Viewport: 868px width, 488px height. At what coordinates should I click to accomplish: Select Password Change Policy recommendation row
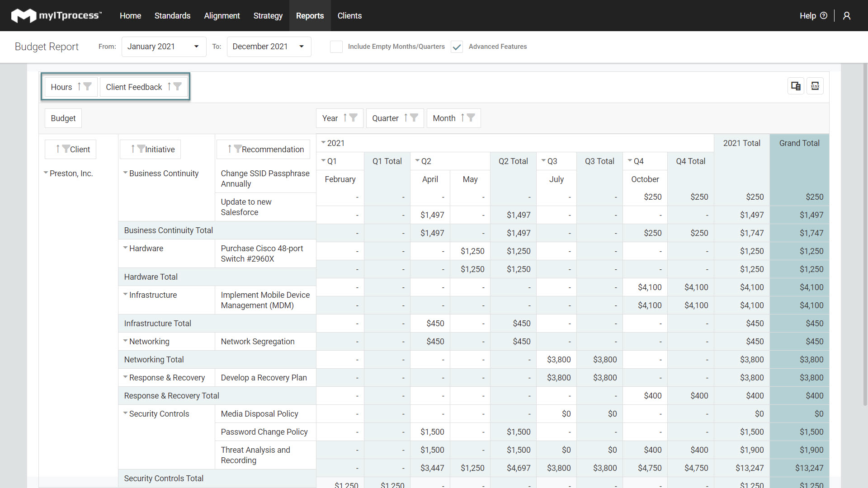click(265, 432)
